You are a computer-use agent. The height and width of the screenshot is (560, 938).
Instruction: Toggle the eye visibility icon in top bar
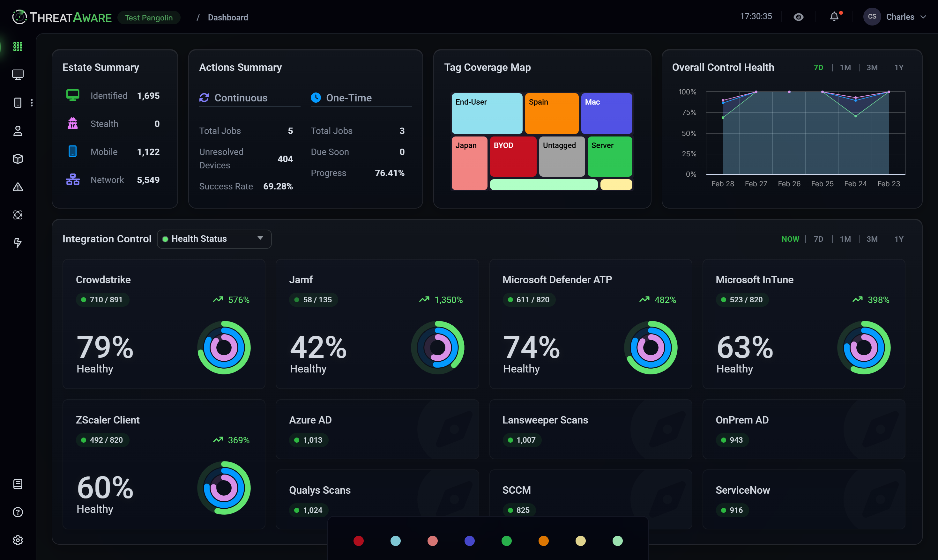tap(799, 17)
